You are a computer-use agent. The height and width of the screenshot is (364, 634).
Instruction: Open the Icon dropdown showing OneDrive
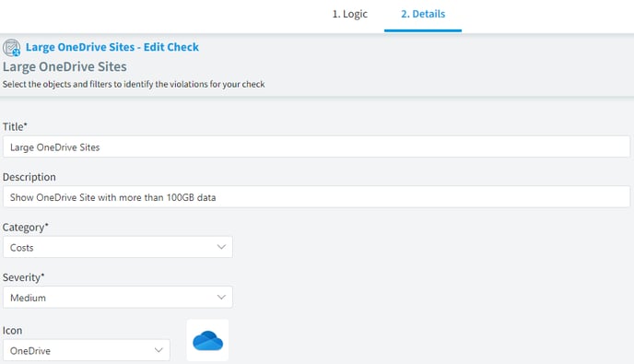point(86,350)
